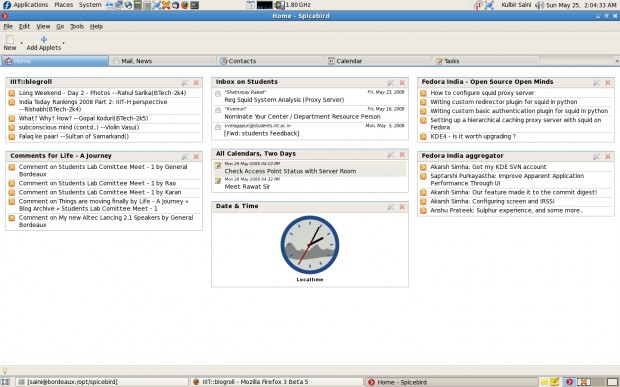Switch to the Mail, News tab
620x387 pixels.
(x=163, y=61)
